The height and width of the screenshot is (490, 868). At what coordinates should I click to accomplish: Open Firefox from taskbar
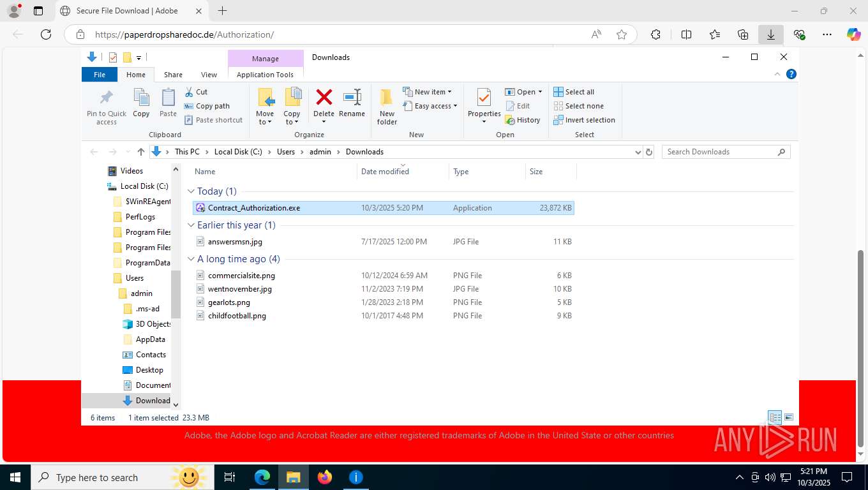click(x=325, y=477)
